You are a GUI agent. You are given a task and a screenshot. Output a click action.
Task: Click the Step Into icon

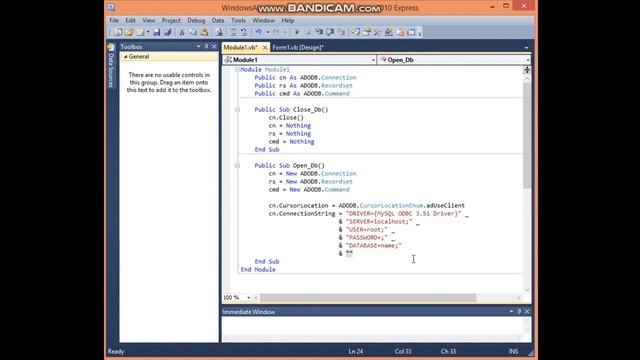click(319, 32)
